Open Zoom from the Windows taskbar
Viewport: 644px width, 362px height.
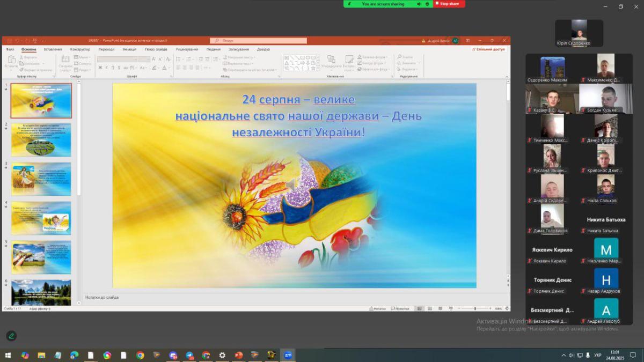[x=288, y=355]
